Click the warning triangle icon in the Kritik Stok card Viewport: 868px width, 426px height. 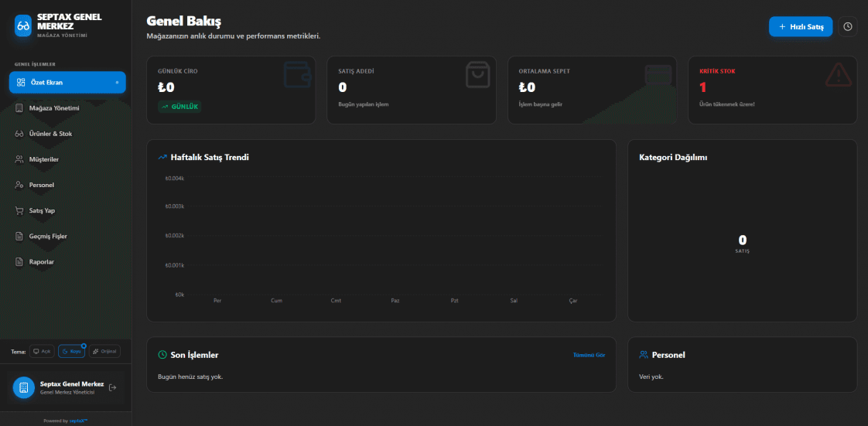(x=839, y=75)
